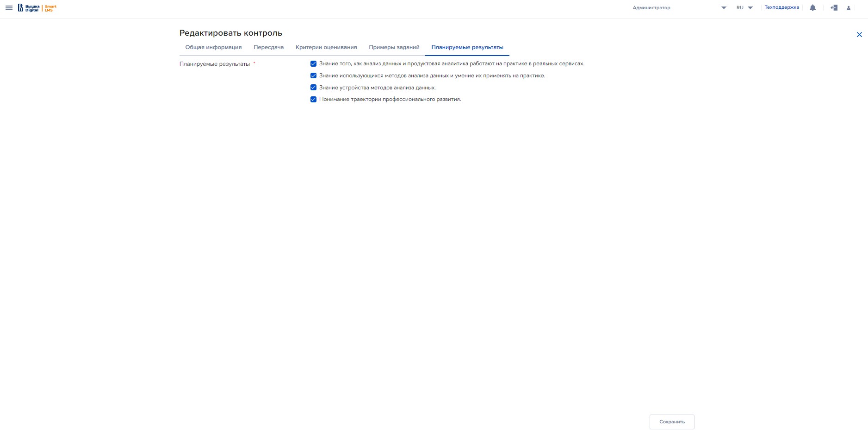Toggle the checkbox for applying analysis methods
The image size is (868, 434).
[313, 75]
